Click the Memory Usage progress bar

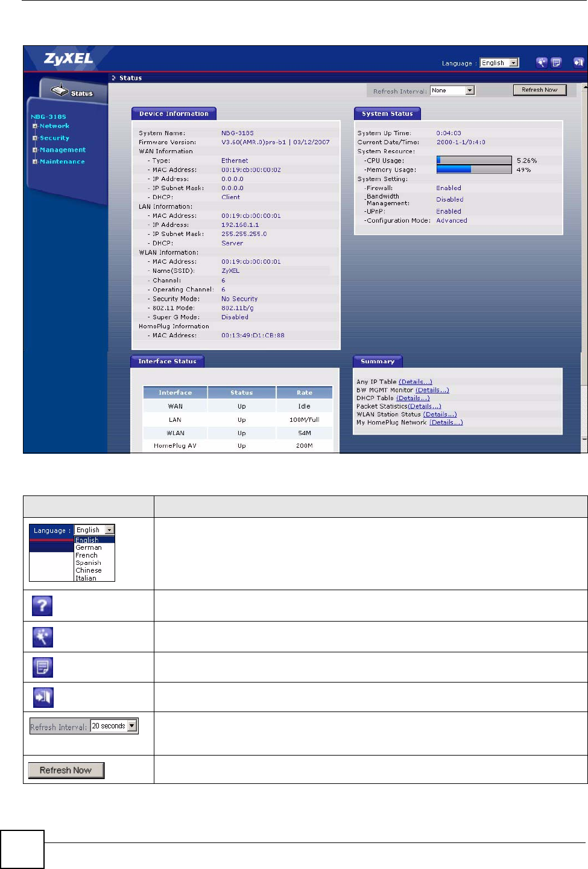coord(474,170)
